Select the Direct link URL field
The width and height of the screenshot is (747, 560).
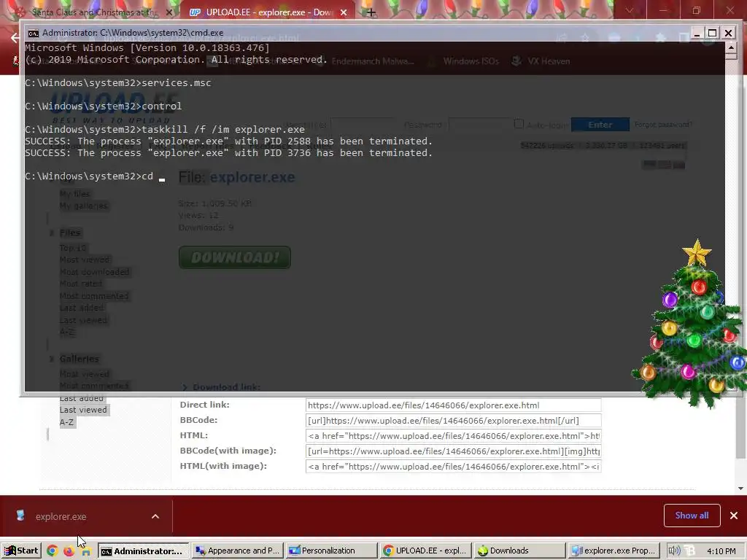coord(453,405)
